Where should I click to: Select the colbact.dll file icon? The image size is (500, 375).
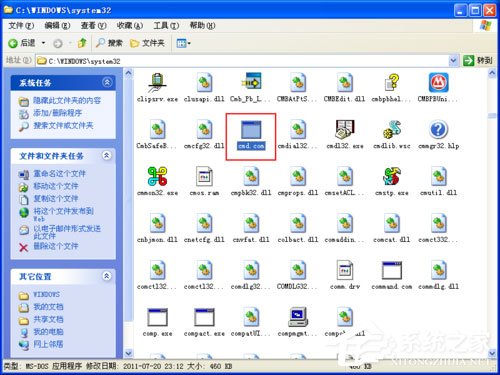pyautogui.click(x=298, y=223)
